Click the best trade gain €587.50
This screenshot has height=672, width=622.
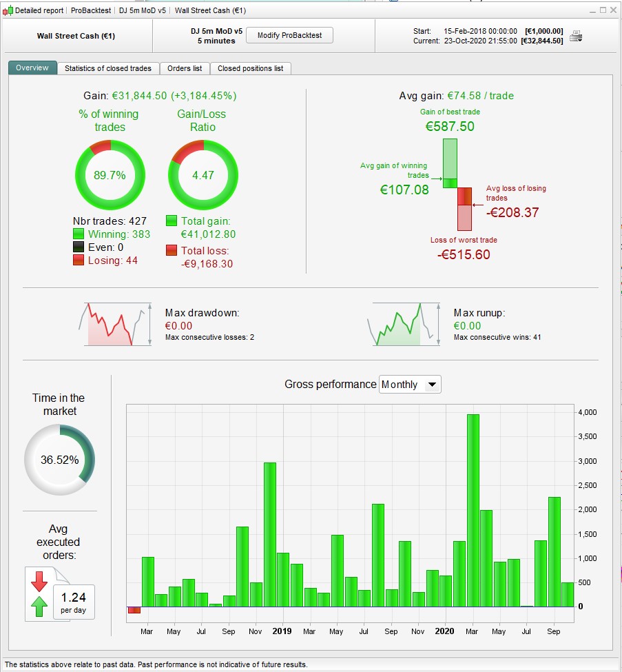[450, 126]
